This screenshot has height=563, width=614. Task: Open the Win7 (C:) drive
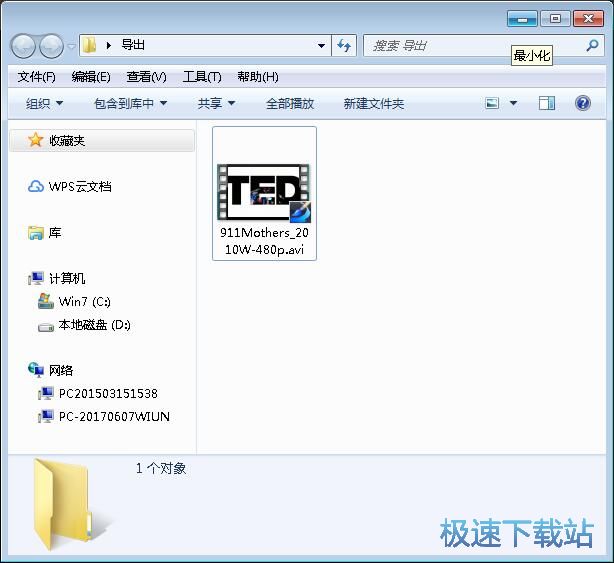coord(85,301)
